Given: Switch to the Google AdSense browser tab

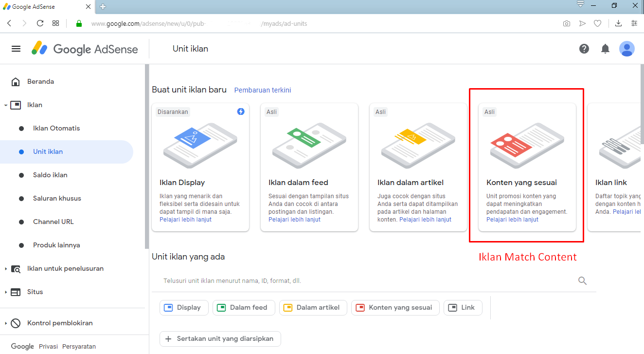Looking at the screenshot, I should (47, 7).
